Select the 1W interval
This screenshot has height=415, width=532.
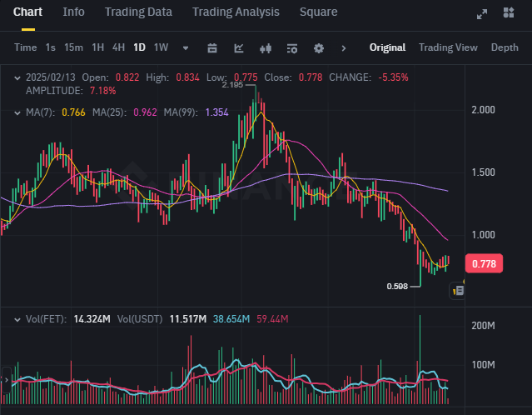tap(161, 47)
